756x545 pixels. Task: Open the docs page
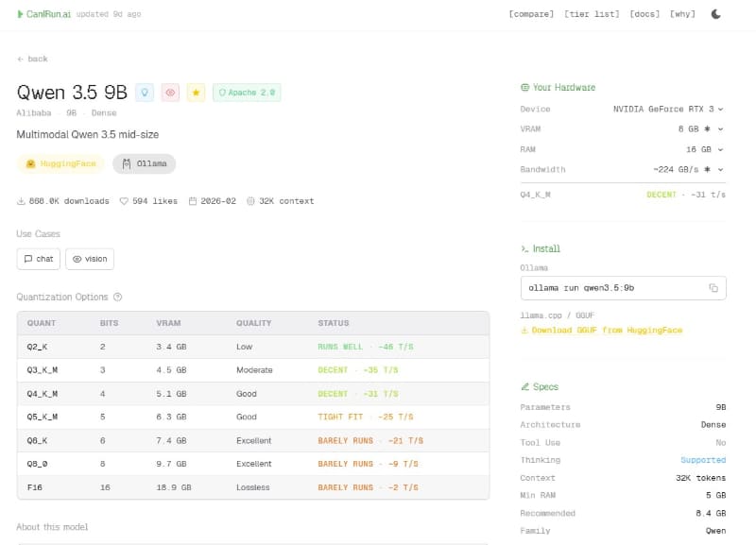[644, 14]
